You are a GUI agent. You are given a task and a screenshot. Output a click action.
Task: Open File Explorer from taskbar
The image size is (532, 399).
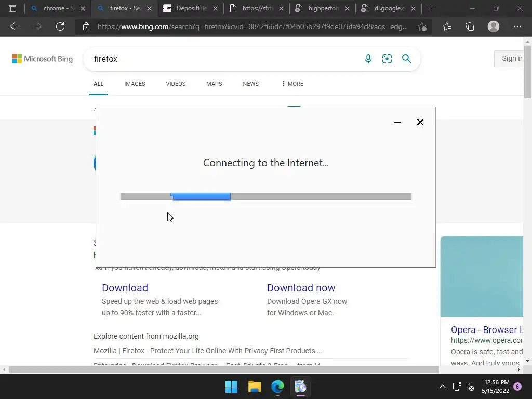coord(255,387)
